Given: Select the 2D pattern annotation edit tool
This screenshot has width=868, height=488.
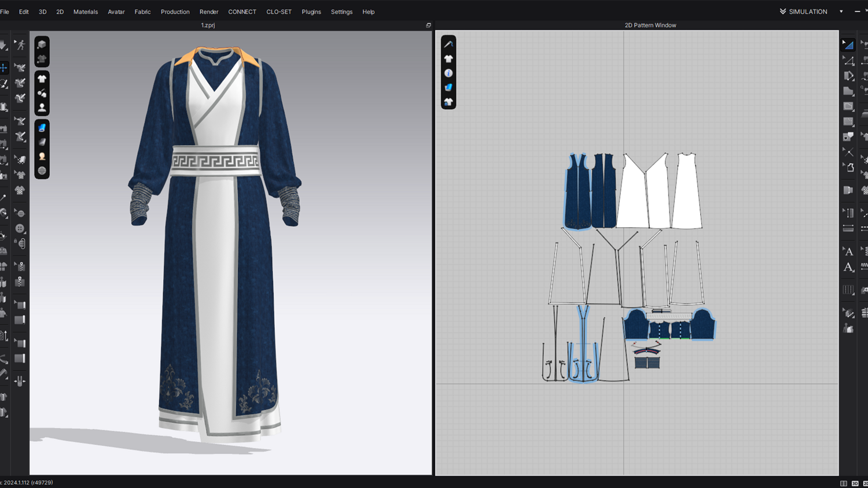Looking at the screenshot, I should (848, 252).
